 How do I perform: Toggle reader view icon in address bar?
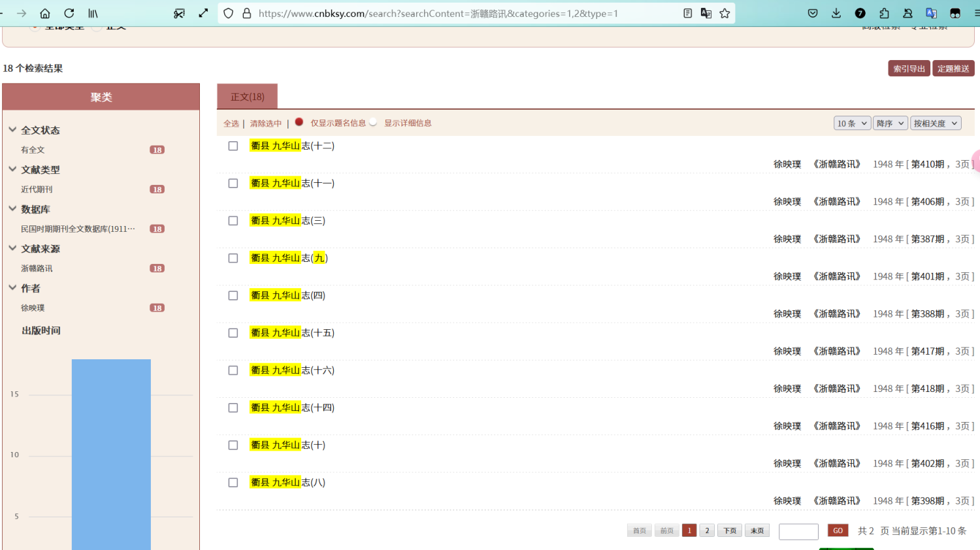click(687, 13)
